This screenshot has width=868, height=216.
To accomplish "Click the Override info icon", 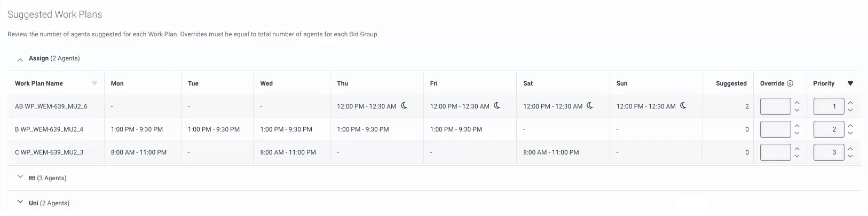I will point(790,83).
